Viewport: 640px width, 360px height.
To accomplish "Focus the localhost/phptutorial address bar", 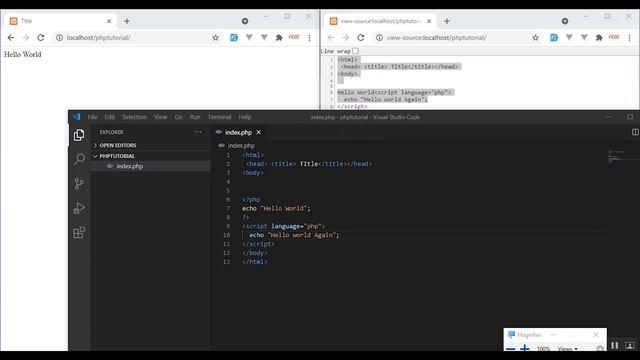I will (x=137, y=38).
